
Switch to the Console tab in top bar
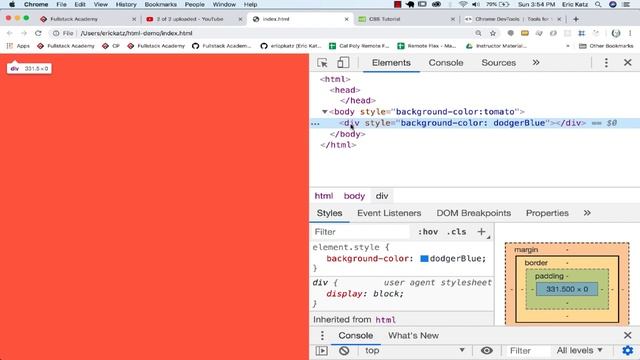(x=446, y=63)
